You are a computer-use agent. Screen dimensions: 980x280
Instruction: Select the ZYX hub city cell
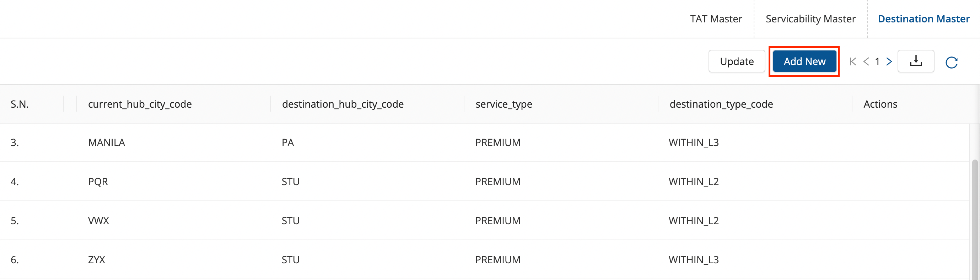click(97, 260)
